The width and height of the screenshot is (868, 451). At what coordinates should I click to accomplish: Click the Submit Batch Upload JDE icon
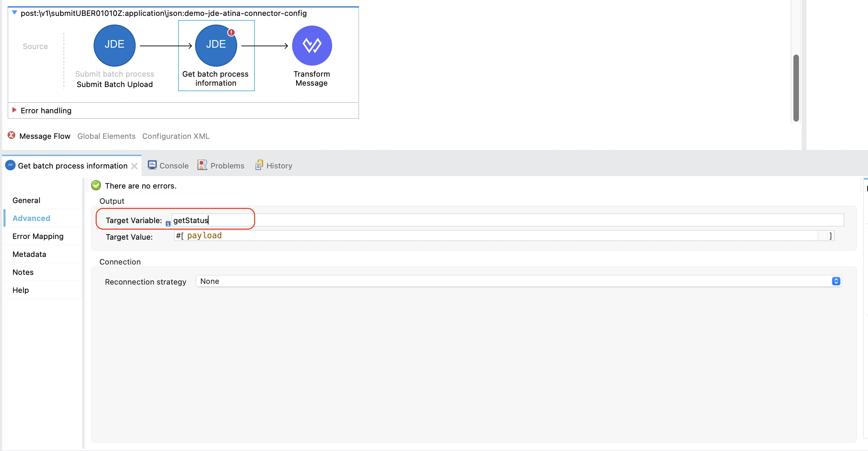click(x=114, y=45)
